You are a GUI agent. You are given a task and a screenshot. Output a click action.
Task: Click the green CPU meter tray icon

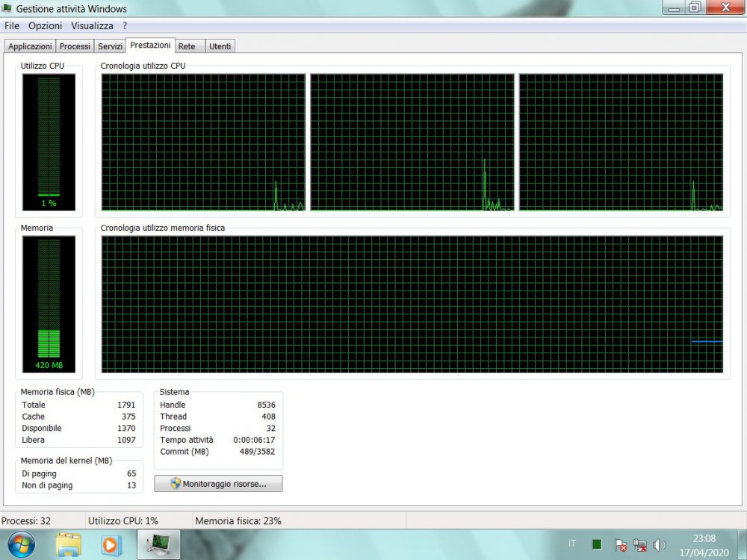[597, 544]
